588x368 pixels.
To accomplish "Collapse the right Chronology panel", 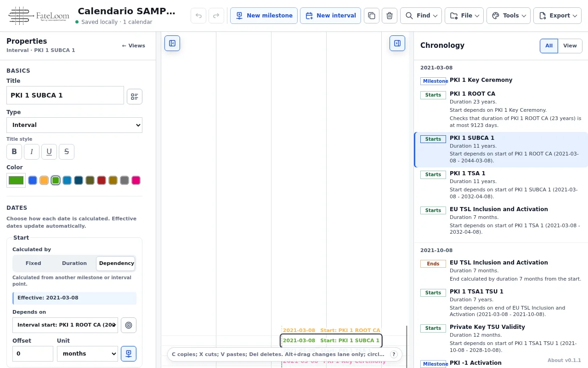I will (397, 43).
